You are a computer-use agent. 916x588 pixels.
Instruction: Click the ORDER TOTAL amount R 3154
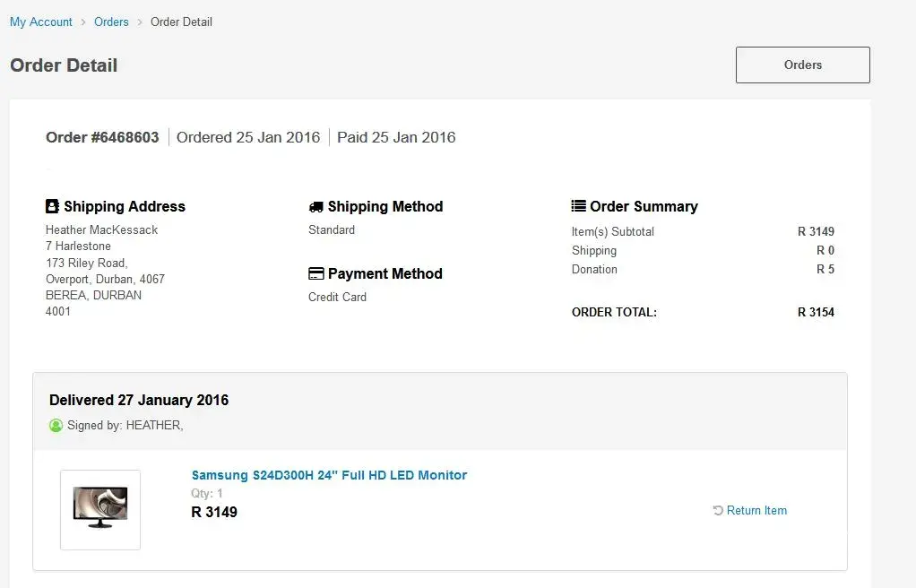816,313
